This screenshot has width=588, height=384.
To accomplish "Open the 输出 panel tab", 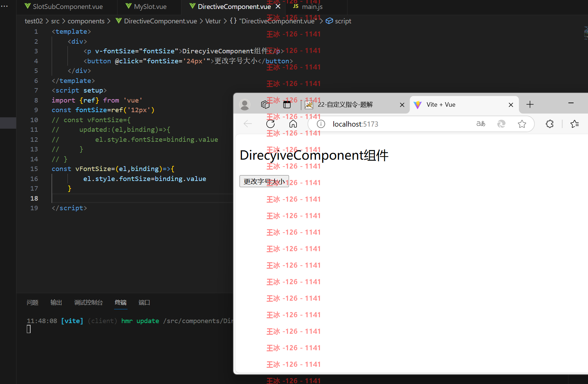I will pyautogui.click(x=56, y=302).
